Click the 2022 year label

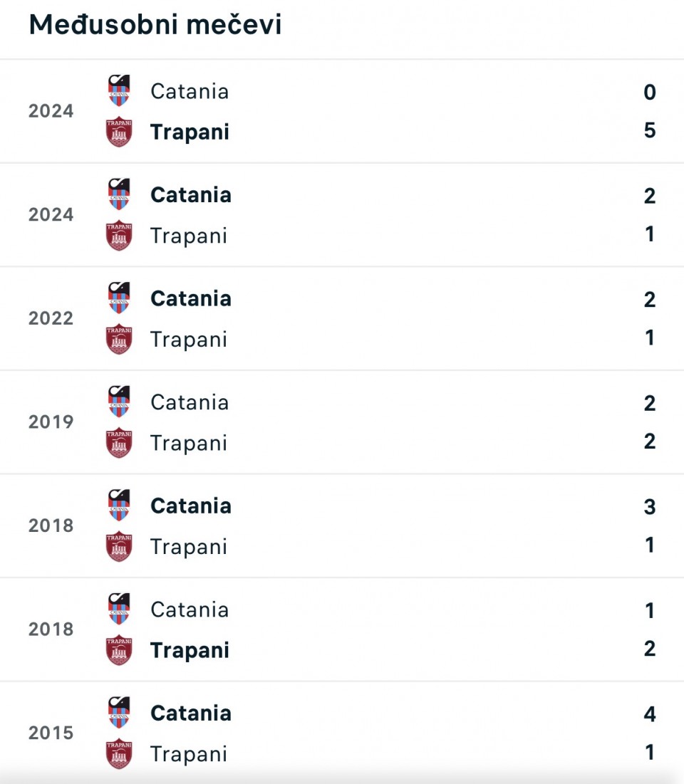(51, 318)
